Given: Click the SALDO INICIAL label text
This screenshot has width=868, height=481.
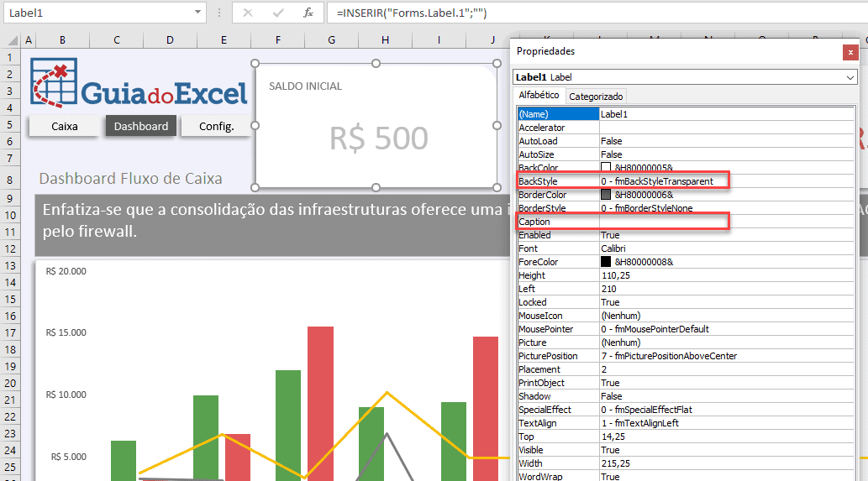Looking at the screenshot, I should click(305, 86).
